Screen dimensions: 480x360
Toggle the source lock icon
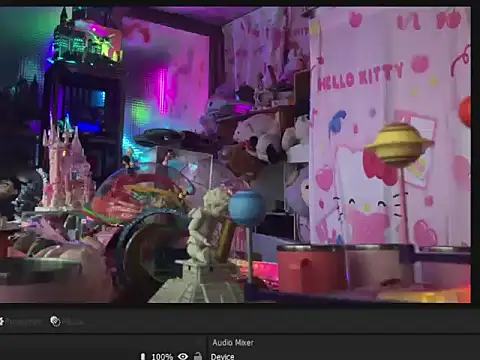coord(198,356)
